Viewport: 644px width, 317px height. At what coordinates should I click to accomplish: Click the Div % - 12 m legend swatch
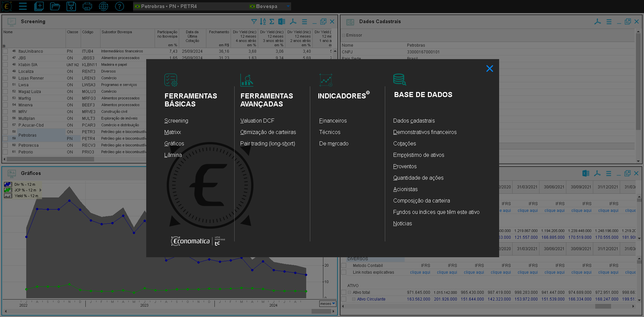(x=8, y=184)
